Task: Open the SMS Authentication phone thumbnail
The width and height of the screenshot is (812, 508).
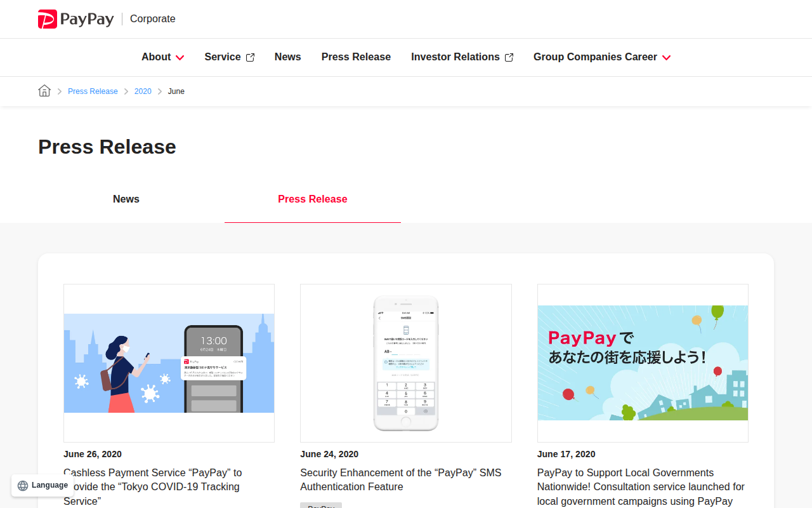Action: (x=406, y=363)
